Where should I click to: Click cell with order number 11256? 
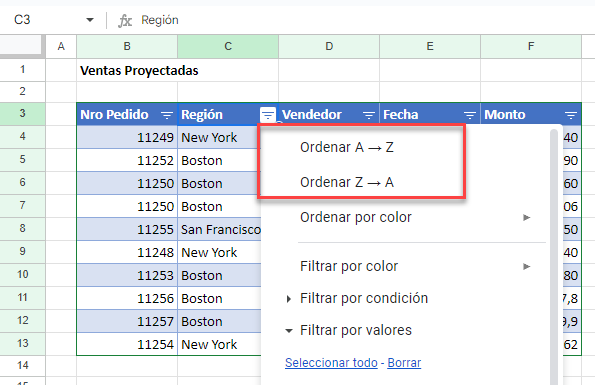coord(127,299)
